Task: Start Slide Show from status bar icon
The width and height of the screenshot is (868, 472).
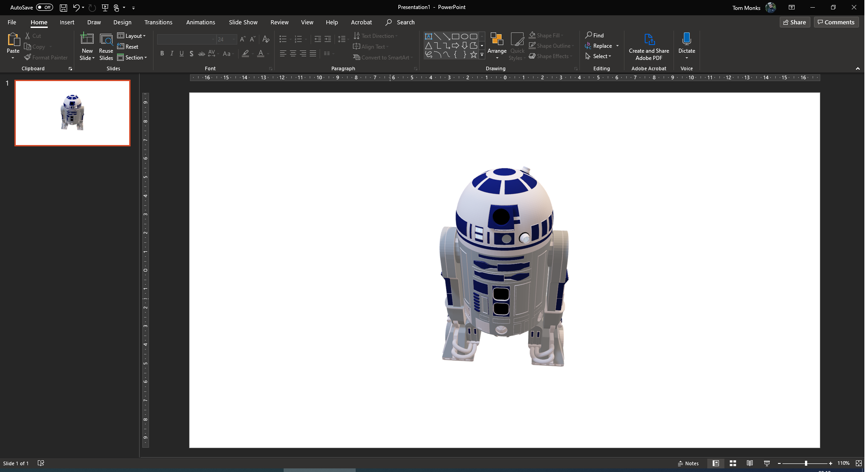Action: (767, 463)
